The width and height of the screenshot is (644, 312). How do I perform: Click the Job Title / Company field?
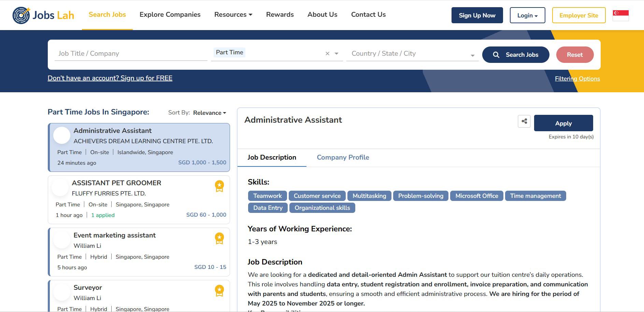point(131,54)
